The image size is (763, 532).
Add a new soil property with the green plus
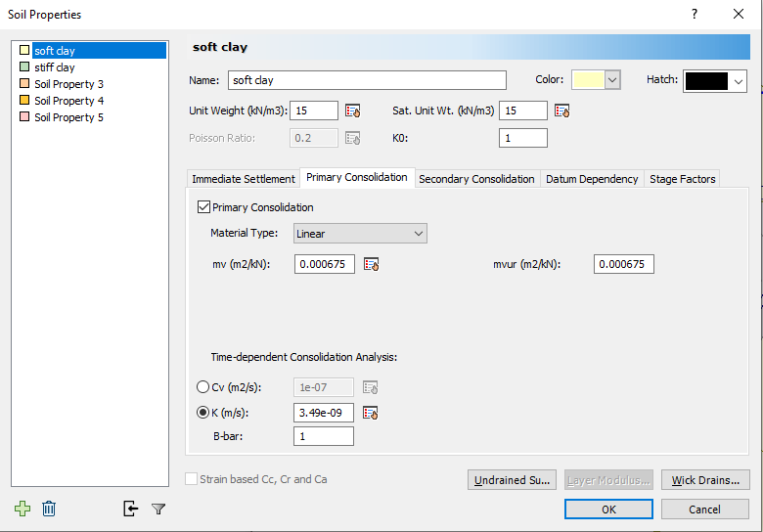[22, 509]
